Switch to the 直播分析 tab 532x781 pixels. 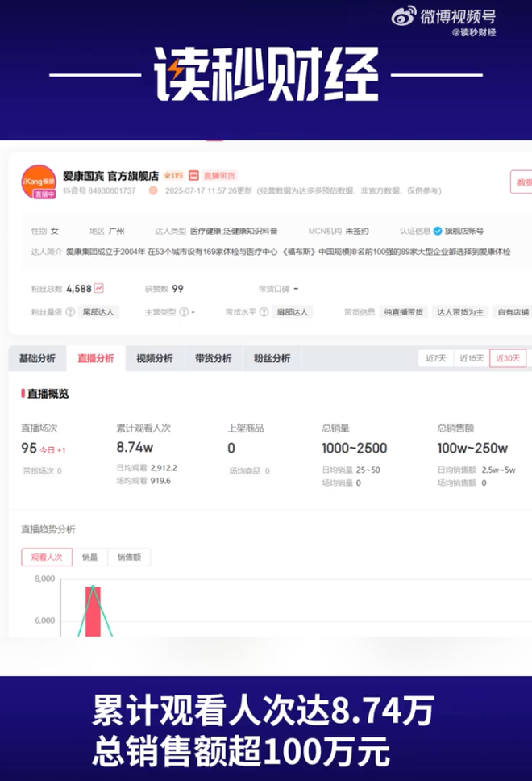tap(96, 358)
